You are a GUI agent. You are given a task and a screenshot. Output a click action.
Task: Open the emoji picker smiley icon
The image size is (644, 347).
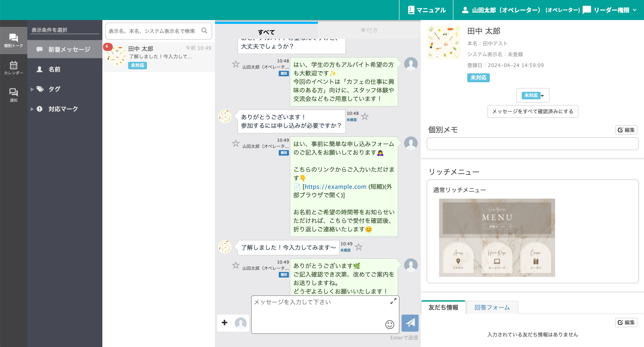point(389,324)
